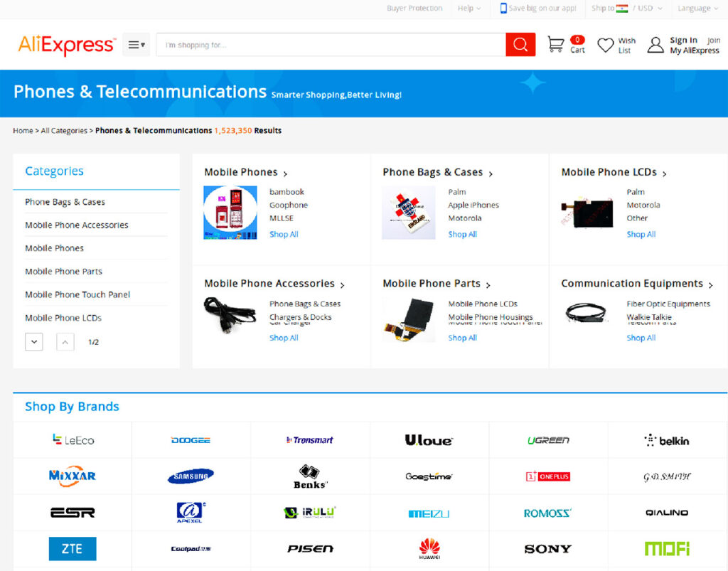Select the Sony brand logo
This screenshot has height=571, width=728.
pyautogui.click(x=547, y=549)
